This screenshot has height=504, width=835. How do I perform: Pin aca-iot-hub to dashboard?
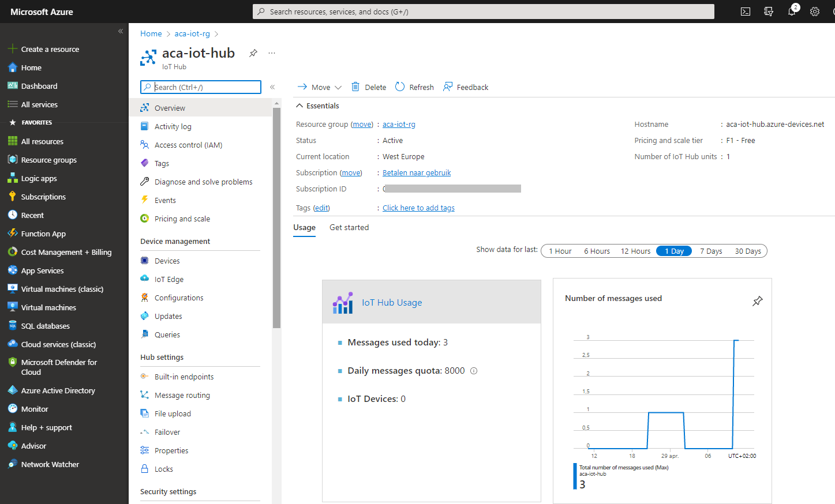(x=253, y=52)
